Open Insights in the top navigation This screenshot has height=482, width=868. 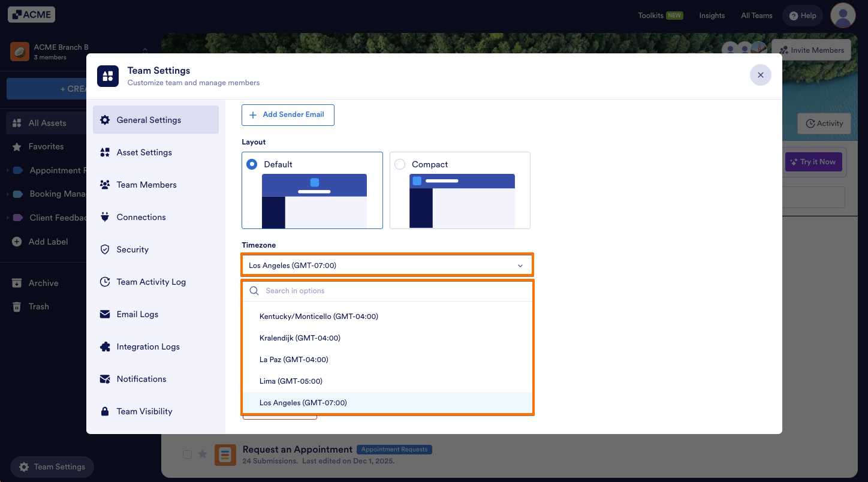coord(712,16)
